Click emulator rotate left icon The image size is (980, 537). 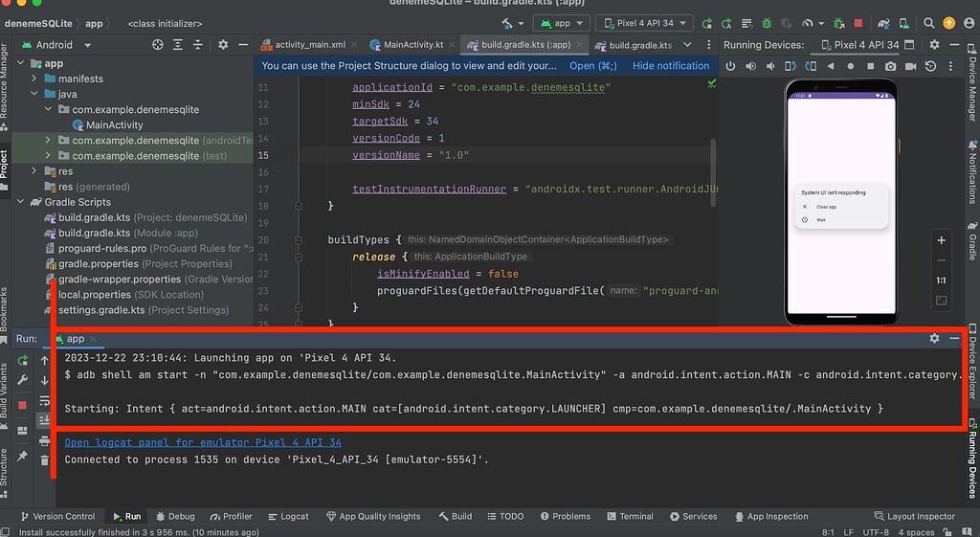[791, 66]
